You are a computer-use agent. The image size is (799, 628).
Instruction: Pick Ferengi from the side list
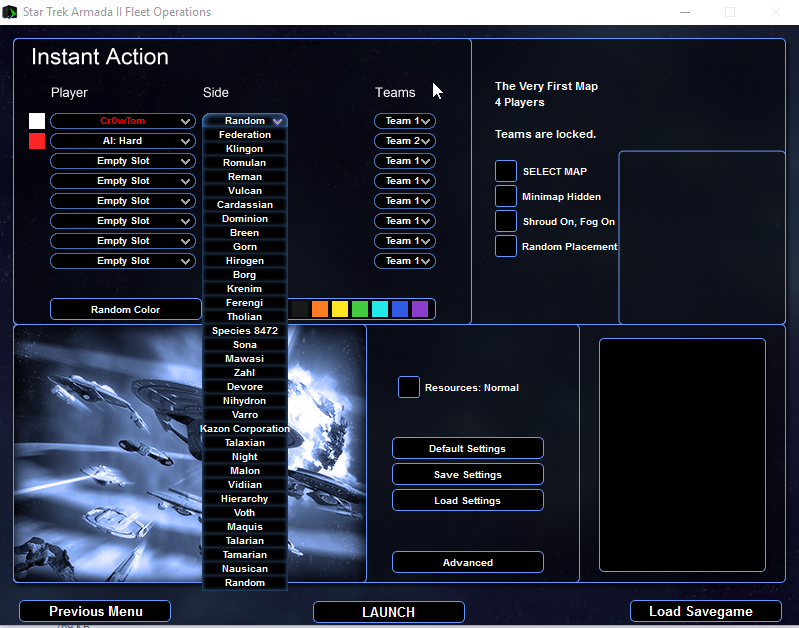(x=245, y=303)
